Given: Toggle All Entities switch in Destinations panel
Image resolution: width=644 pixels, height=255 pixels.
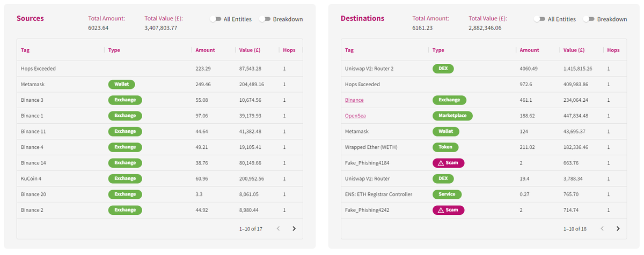Looking at the screenshot, I should tap(539, 19).
